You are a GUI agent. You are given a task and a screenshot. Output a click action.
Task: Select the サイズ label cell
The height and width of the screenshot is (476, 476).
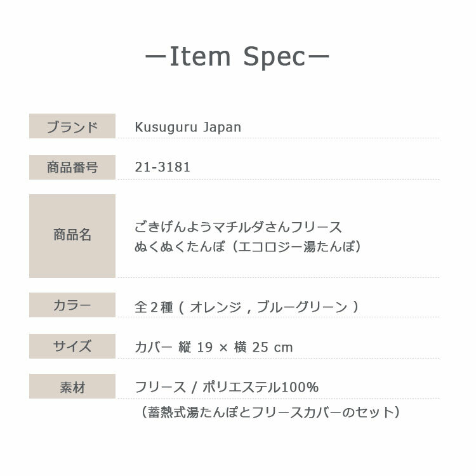pos(72,347)
